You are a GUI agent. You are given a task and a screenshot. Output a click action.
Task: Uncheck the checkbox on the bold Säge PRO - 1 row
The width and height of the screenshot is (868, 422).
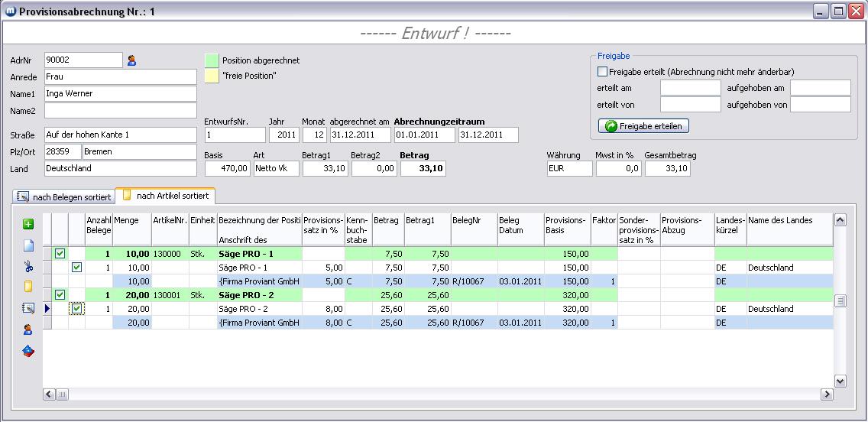point(60,254)
